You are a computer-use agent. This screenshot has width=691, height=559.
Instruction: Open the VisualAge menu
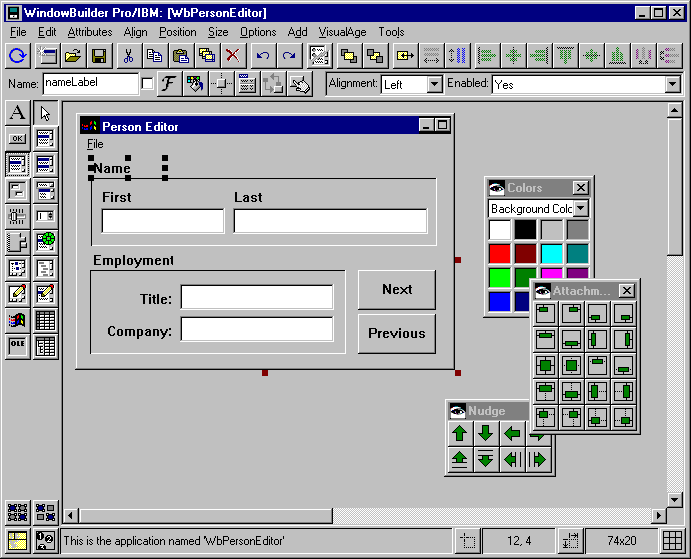(x=342, y=32)
